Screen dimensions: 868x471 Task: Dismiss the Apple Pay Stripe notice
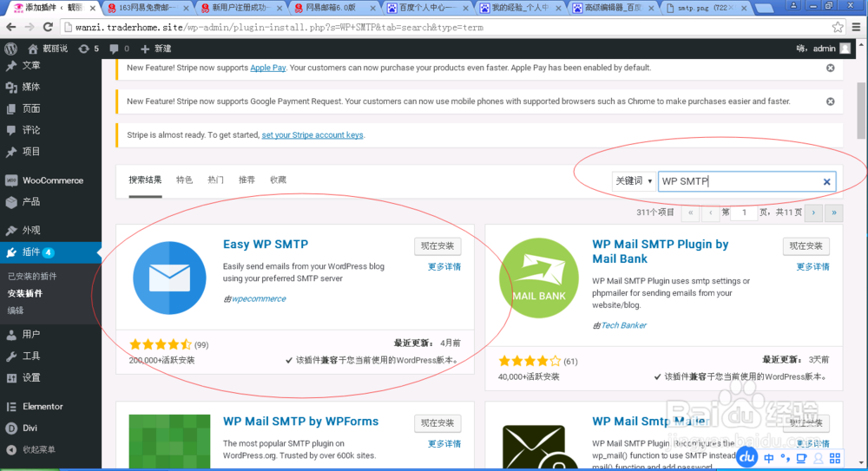pyautogui.click(x=831, y=68)
